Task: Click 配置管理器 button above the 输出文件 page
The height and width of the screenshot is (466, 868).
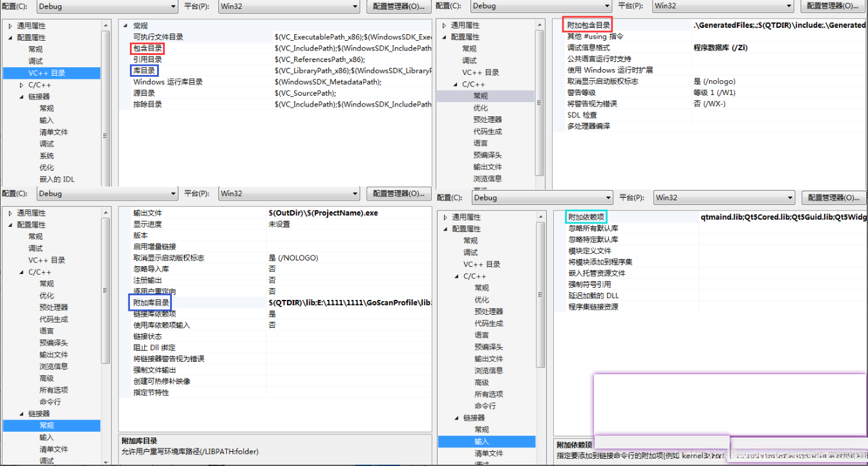Action: pos(399,193)
